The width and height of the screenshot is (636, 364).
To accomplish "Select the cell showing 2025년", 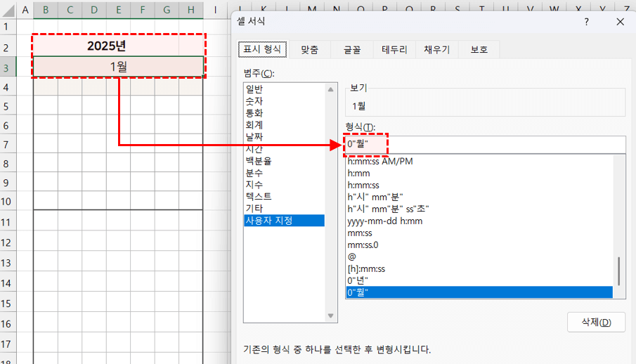I will click(x=118, y=46).
